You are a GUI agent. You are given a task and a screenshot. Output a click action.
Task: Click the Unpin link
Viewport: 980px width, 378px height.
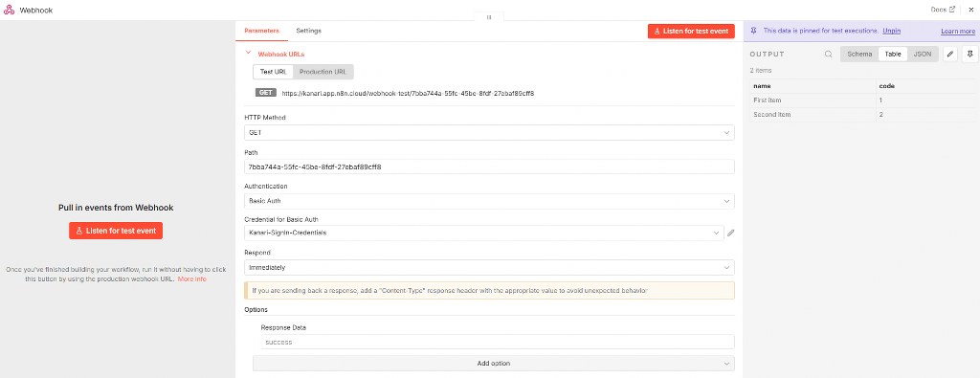point(891,31)
